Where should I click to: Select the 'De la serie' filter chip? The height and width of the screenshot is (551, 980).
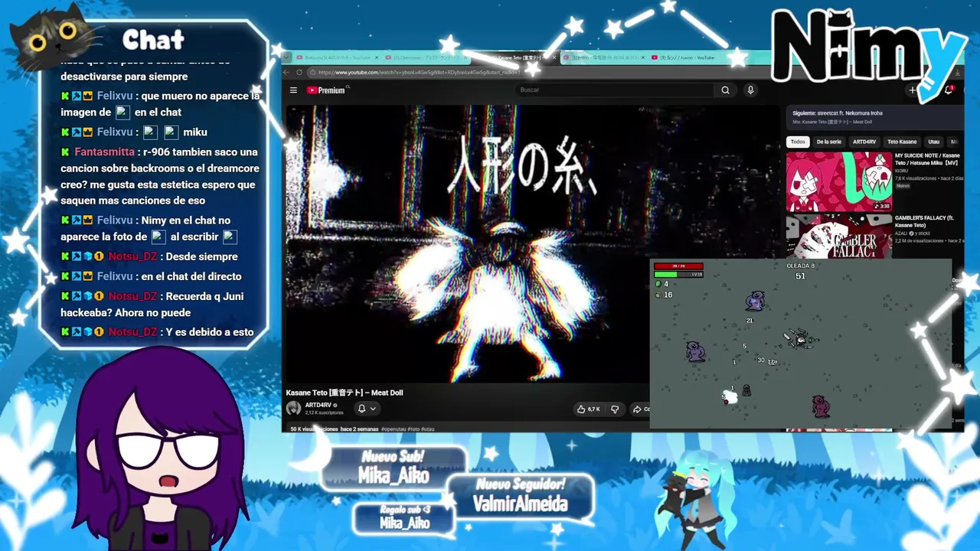point(829,142)
